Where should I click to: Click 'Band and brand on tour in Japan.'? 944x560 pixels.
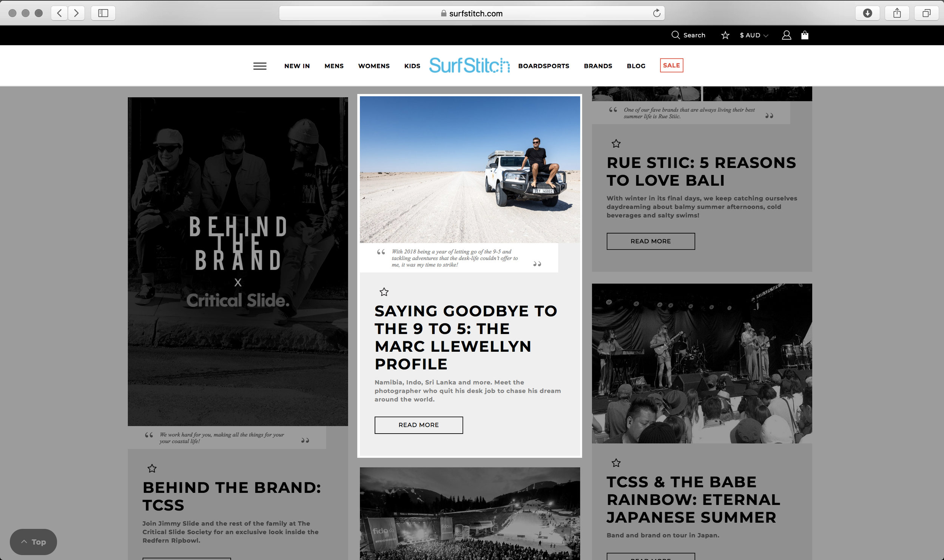[663, 535]
